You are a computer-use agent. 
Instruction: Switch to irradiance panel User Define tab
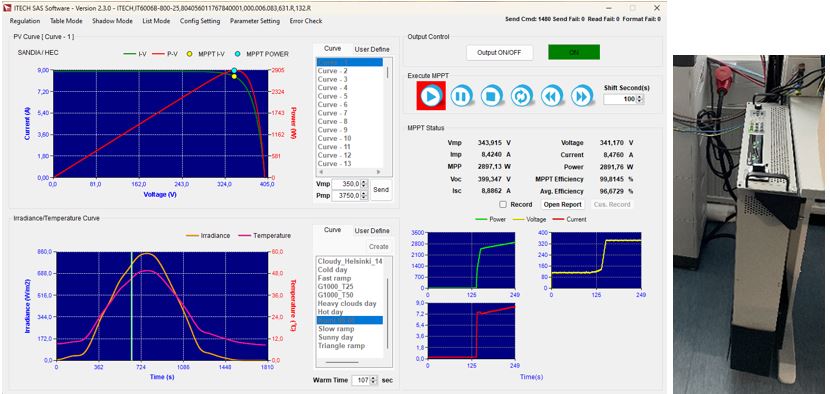tap(372, 231)
